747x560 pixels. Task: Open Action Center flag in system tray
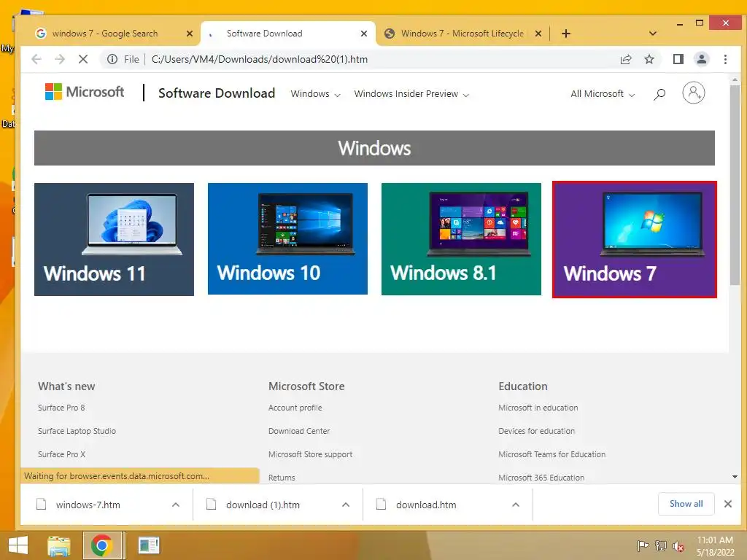[643, 545]
